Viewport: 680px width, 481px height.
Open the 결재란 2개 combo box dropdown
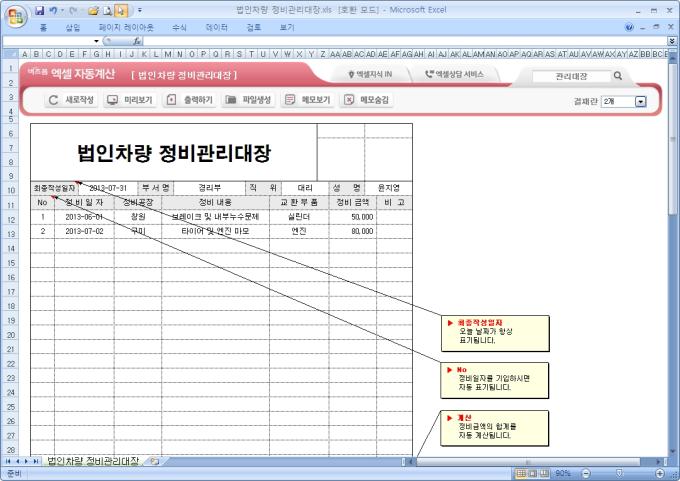click(x=641, y=101)
